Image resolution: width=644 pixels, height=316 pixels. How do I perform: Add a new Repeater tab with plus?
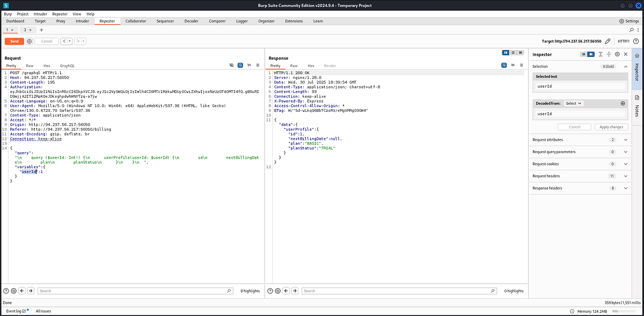41,30
